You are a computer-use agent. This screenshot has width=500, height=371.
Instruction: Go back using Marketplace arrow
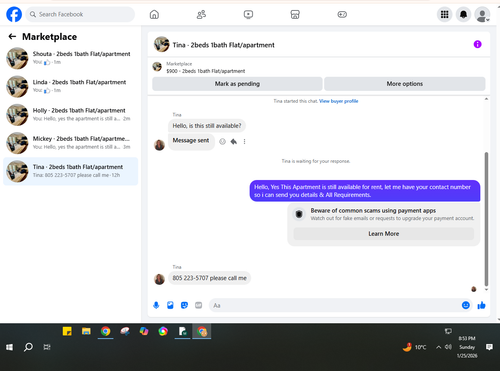12,36
